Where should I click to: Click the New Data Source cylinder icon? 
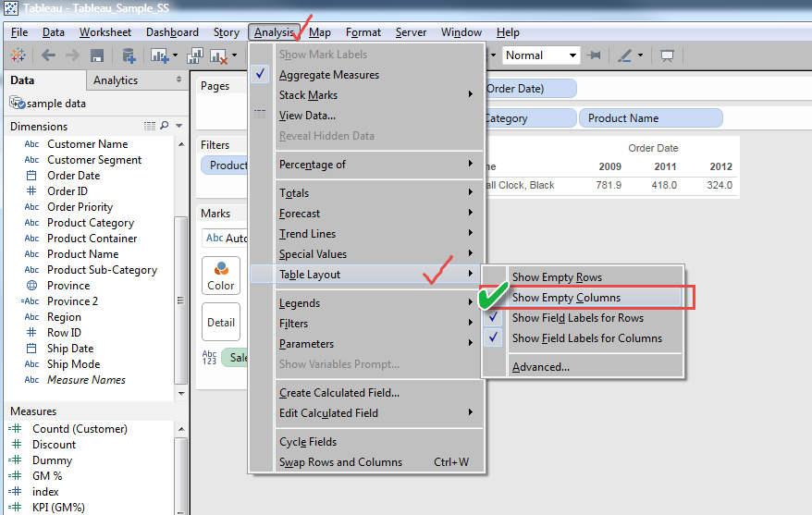(128, 55)
